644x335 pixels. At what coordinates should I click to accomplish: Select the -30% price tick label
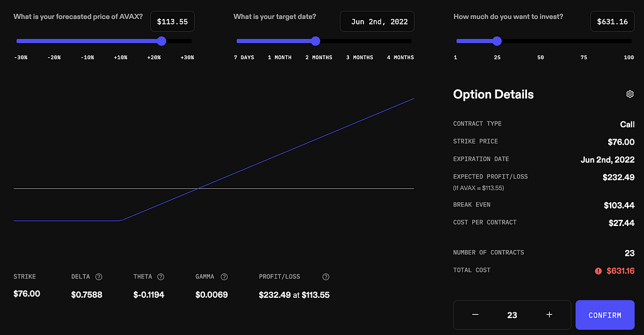pyautogui.click(x=21, y=57)
